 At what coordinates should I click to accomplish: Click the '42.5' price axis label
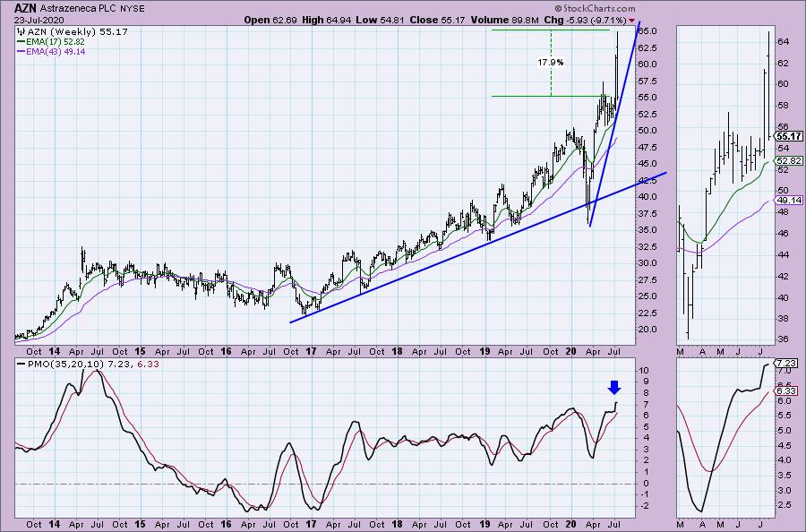click(647, 180)
